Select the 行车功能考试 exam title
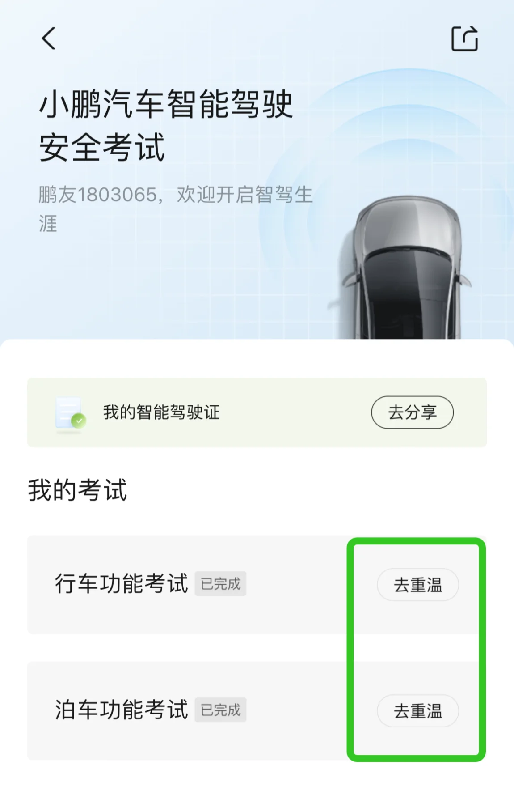 point(121,584)
